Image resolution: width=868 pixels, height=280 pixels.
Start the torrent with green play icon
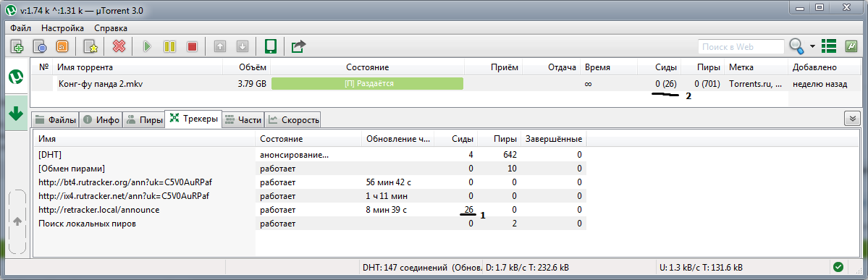147,46
